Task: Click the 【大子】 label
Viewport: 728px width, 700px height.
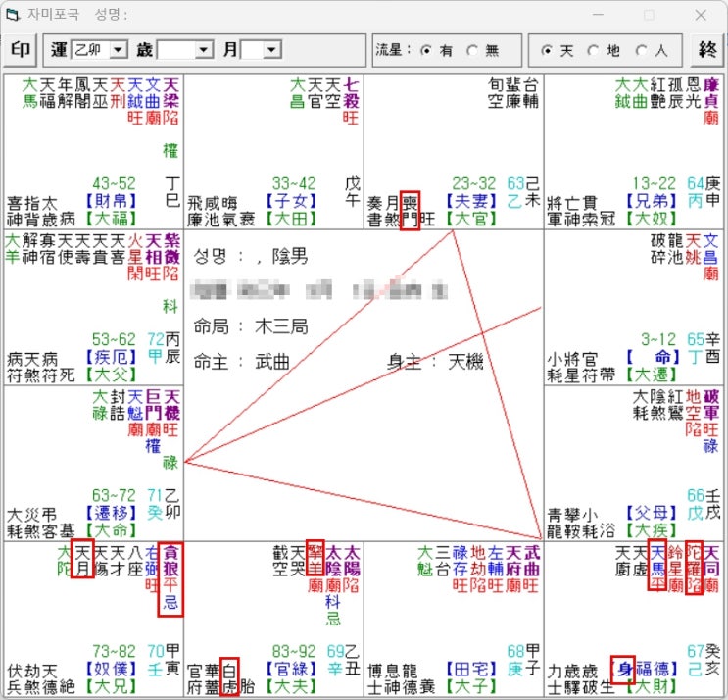Action: pos(471,686)
